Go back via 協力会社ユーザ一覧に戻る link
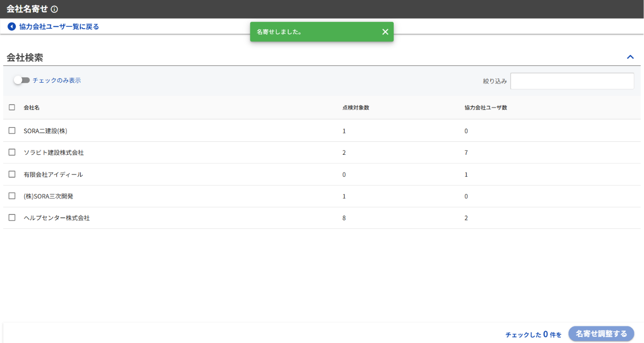644x343 pixels. click(x=59, y=27)
